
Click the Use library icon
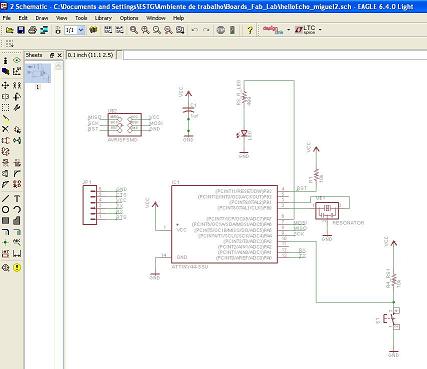click(93, 30)
